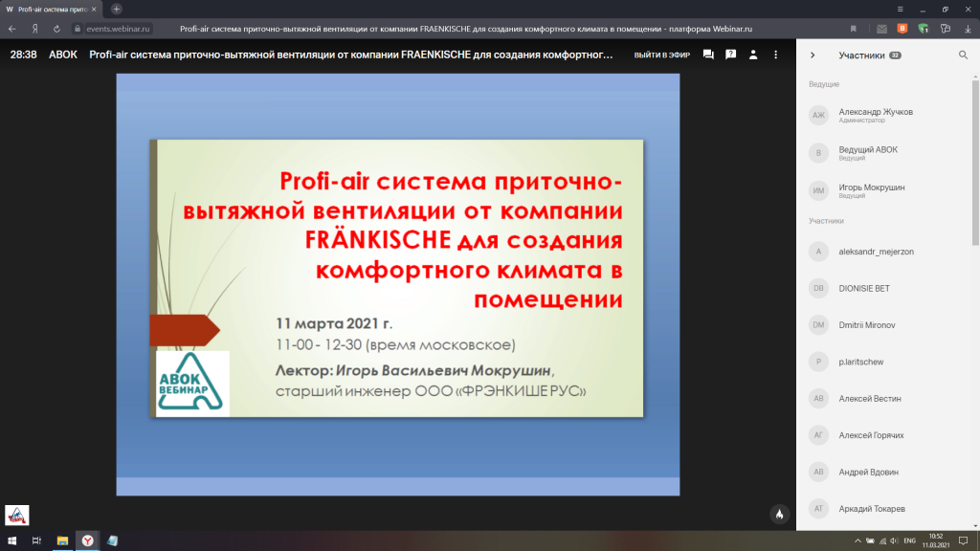Open the Windows notification center

pyautogui.click(x=963, y=541)
